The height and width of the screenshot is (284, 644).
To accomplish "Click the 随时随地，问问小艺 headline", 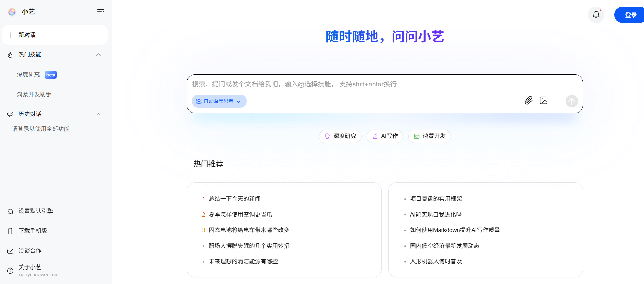I will [385, 36].
